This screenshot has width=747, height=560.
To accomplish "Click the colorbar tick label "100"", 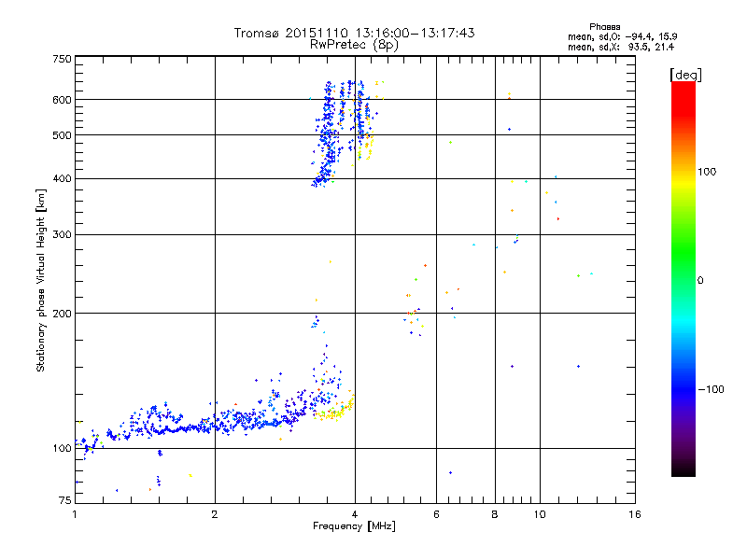I will point(707,172).
